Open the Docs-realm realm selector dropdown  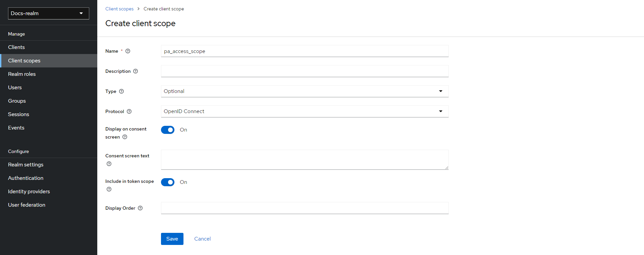(x=49, y=13)
